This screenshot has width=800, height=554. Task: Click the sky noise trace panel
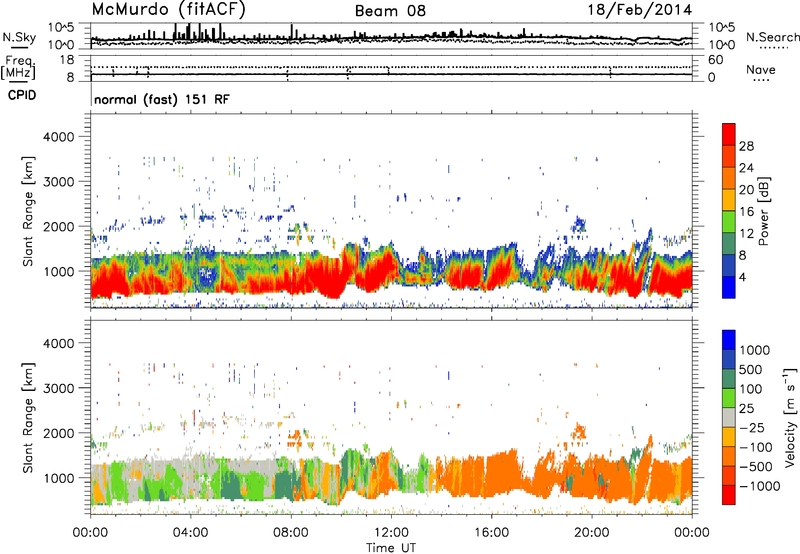coord(391,36)
